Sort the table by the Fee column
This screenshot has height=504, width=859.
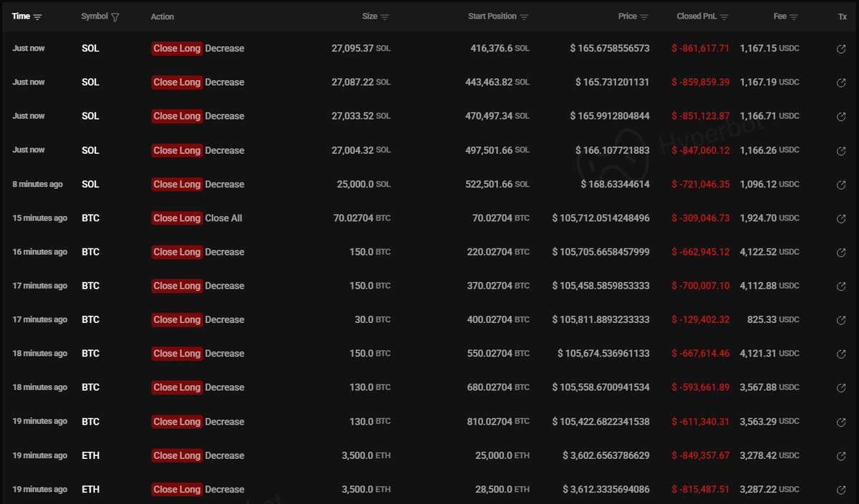[x=795, y=16]
